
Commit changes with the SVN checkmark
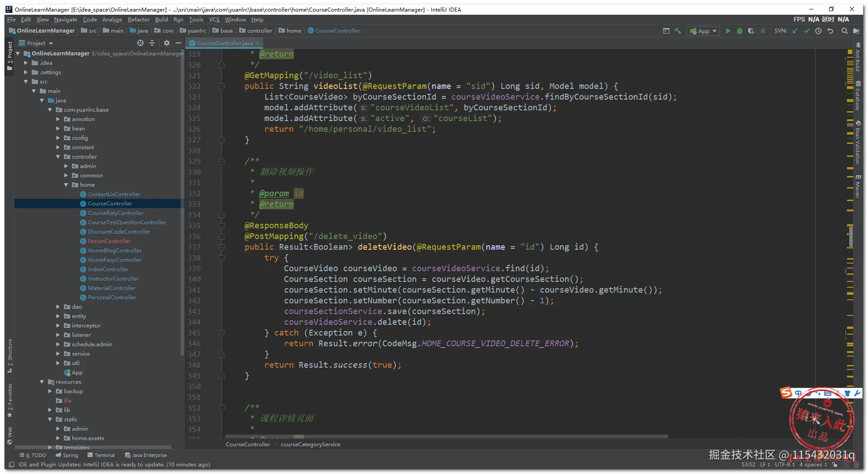pos(807,31)
